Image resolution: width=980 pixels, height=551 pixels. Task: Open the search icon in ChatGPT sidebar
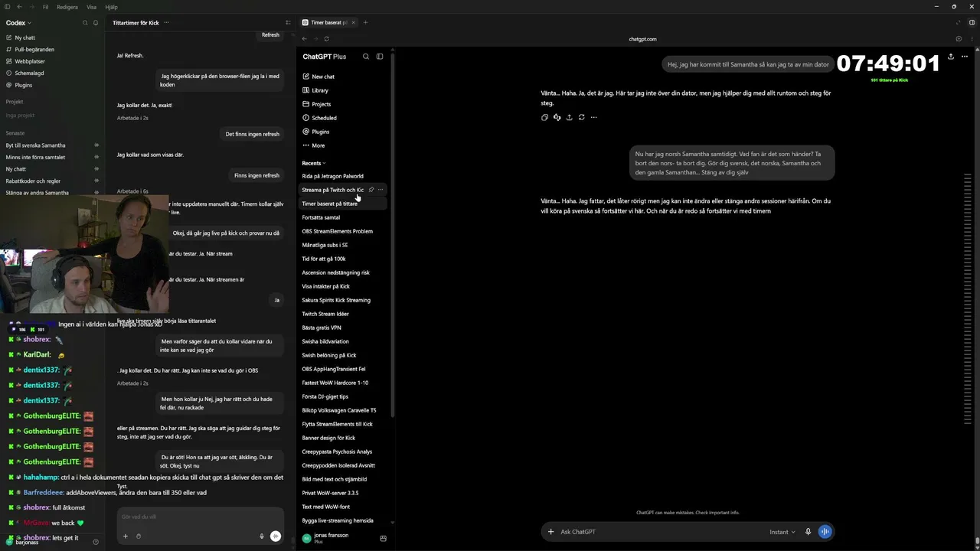[x=366, y=57]
